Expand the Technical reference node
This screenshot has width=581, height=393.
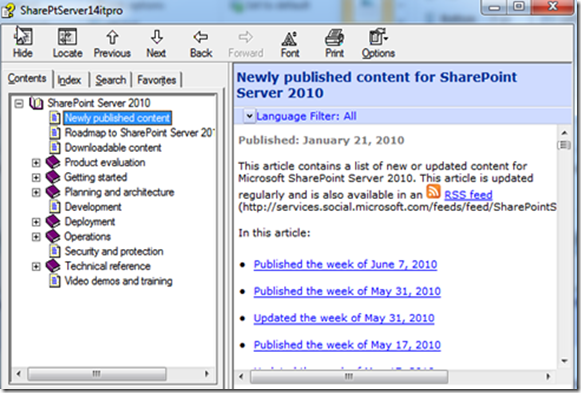click(36, 266)
